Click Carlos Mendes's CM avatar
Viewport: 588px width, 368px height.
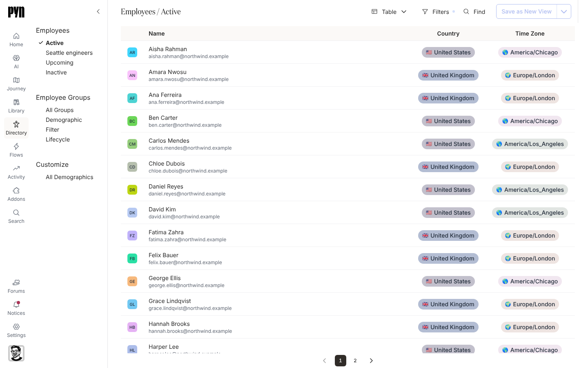[132, 144]
